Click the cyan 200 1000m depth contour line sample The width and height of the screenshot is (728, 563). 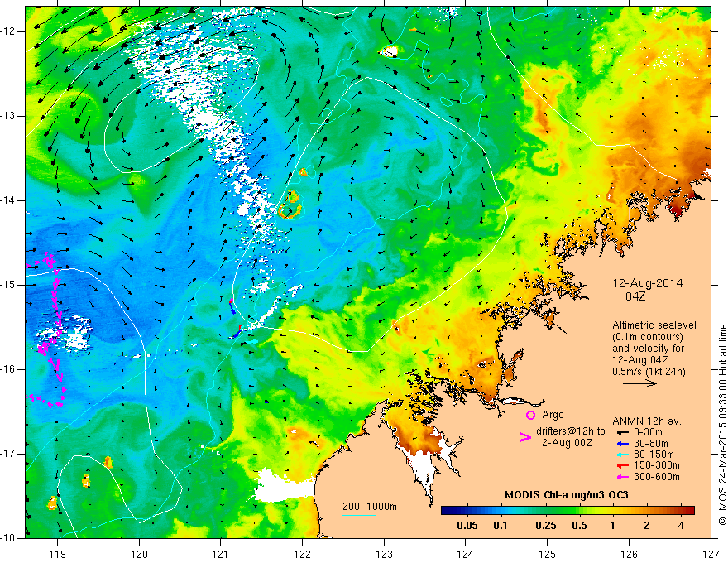point(359,515)
